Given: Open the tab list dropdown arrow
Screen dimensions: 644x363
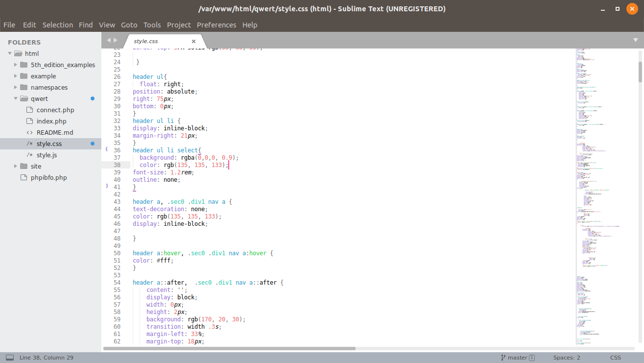Looking at the screenshot, I should (635, 40).
